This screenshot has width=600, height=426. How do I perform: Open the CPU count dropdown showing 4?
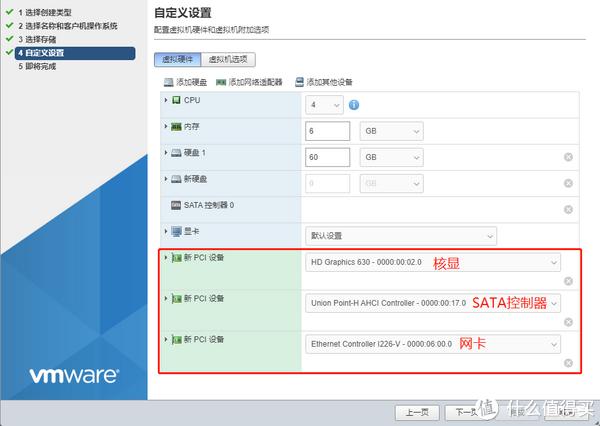(324, 105)
